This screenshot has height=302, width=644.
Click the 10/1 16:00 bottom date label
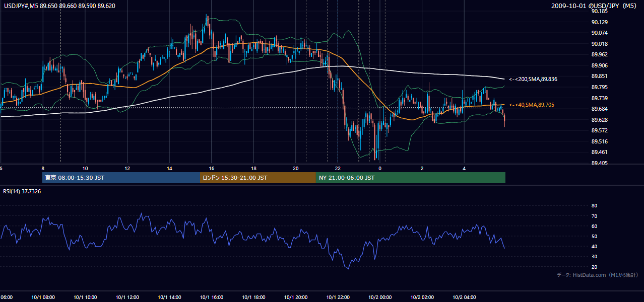212,297
